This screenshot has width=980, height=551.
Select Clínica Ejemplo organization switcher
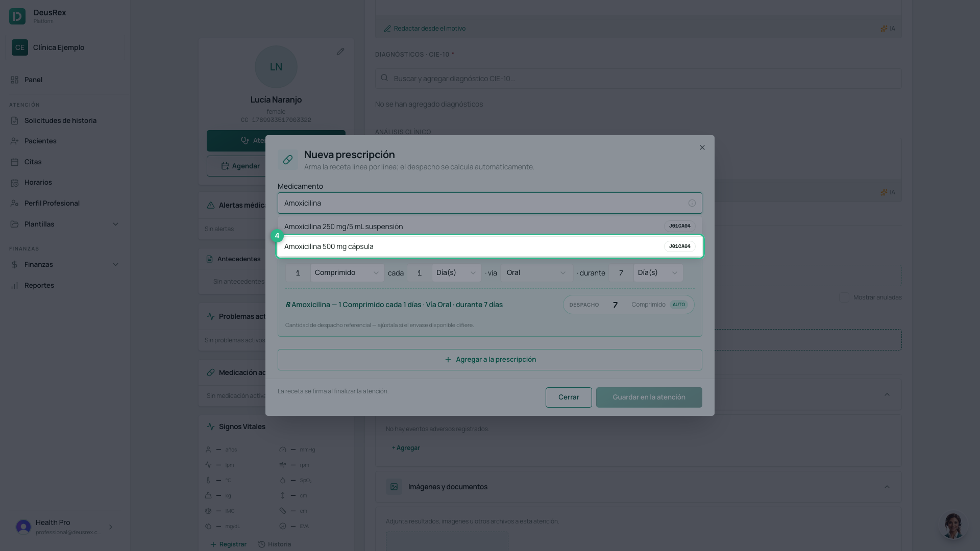pos(65,47)
